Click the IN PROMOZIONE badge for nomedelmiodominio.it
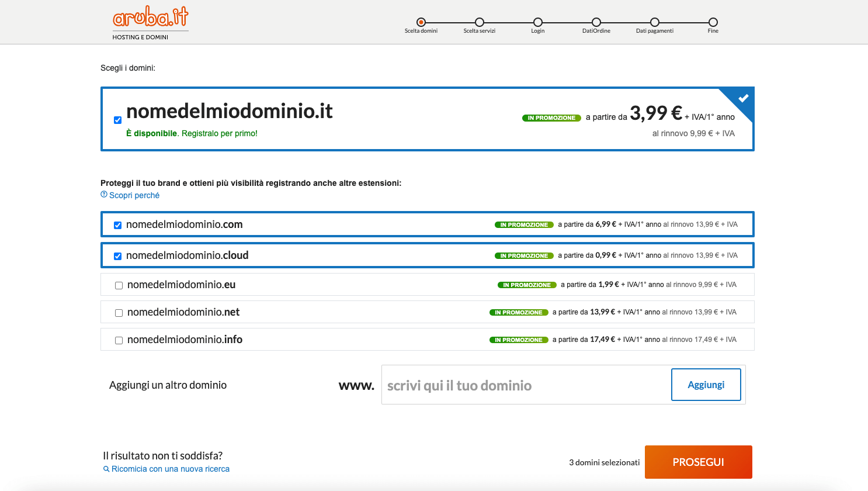Viewport: 868px width, 491px height. click(551, 118)
